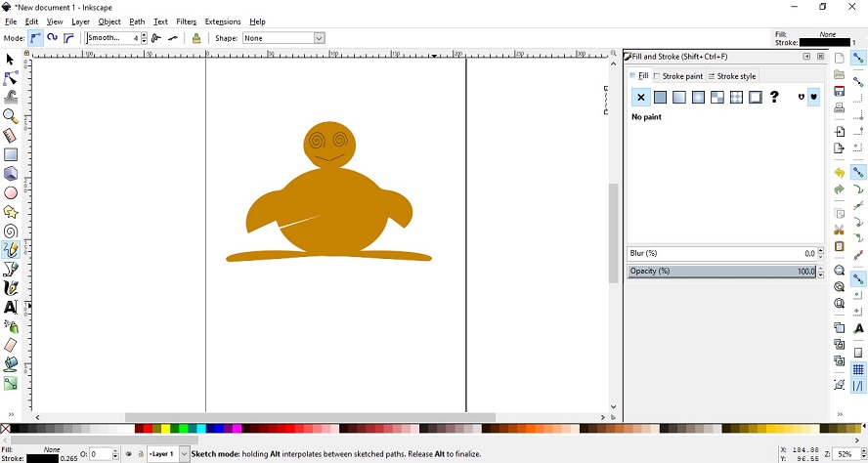This screenshot has height=463, width=868.
Task: Click the Save document floppy icon
Action: pyautogui.click(x=840, y=91)
